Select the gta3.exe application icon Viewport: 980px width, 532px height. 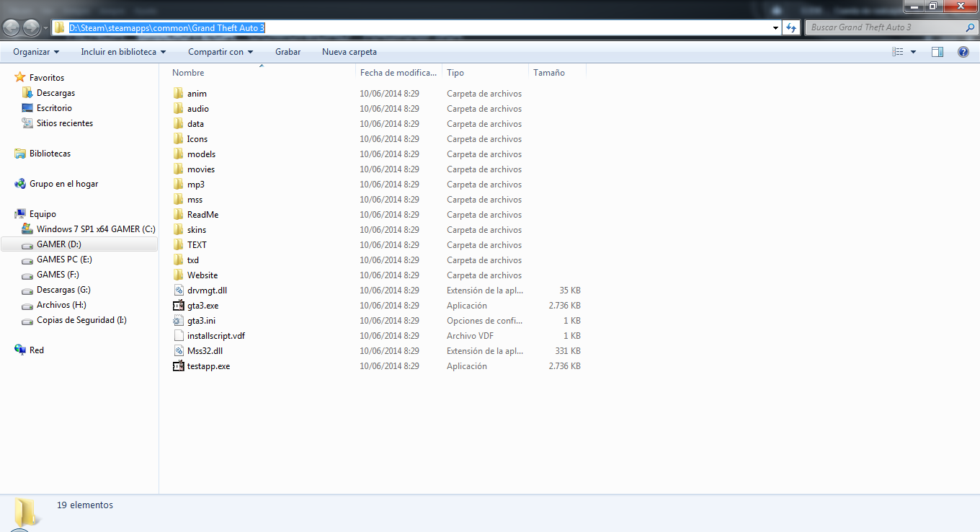pos(179,306)
